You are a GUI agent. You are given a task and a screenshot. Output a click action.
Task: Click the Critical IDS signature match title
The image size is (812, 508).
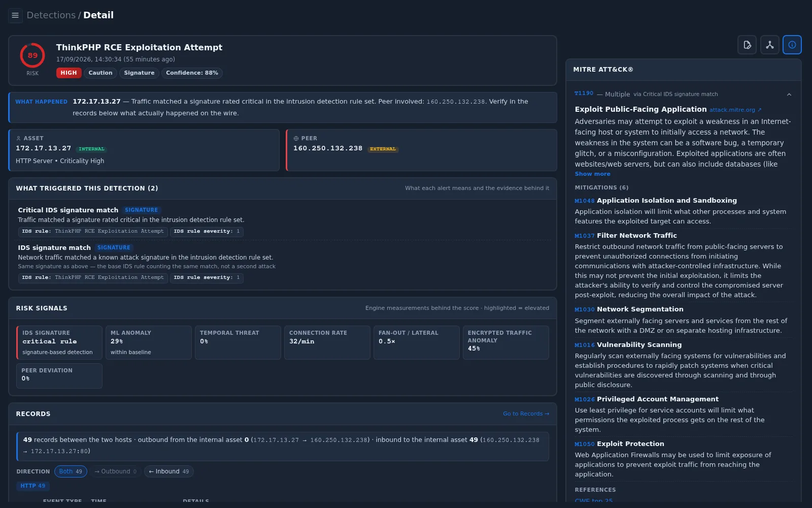click(68, 210)
